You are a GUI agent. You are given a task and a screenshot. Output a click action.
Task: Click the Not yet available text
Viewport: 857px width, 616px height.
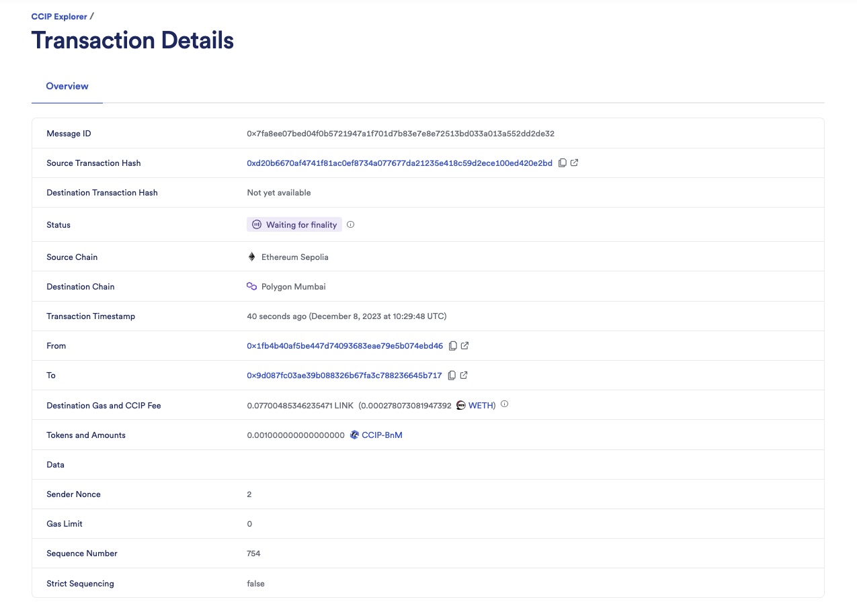[279, 193]
